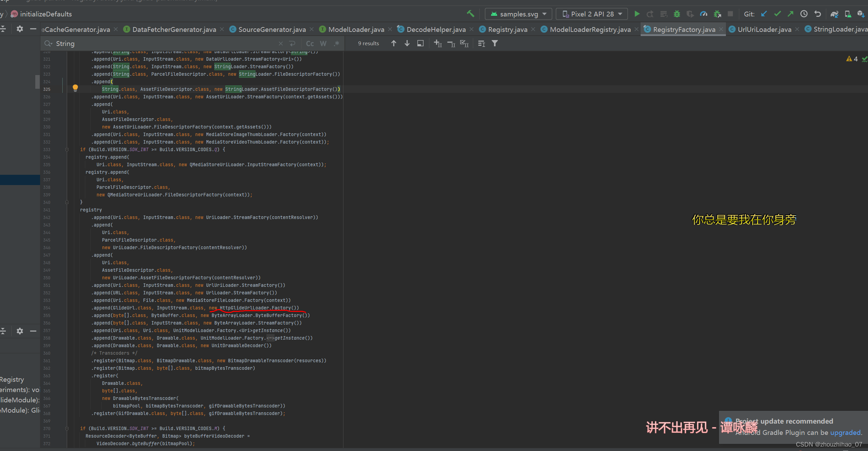The image size is (868, 451).
Task: Clear the find bar search text
Action: click(x=281, y=44)
